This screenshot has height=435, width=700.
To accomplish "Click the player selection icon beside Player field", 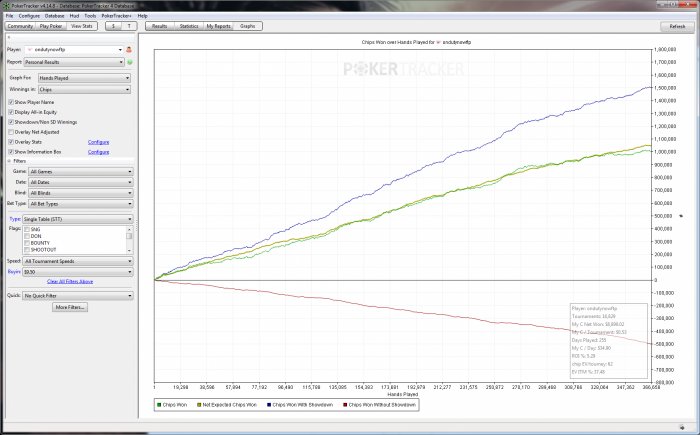I will click(x=129, y=50).
